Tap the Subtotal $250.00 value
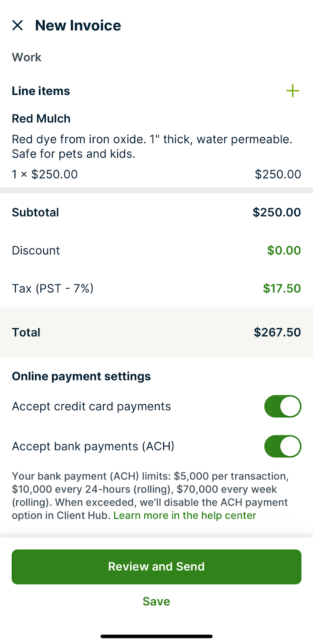The width and height of the screenshot is (313, 644). point(276,213)
